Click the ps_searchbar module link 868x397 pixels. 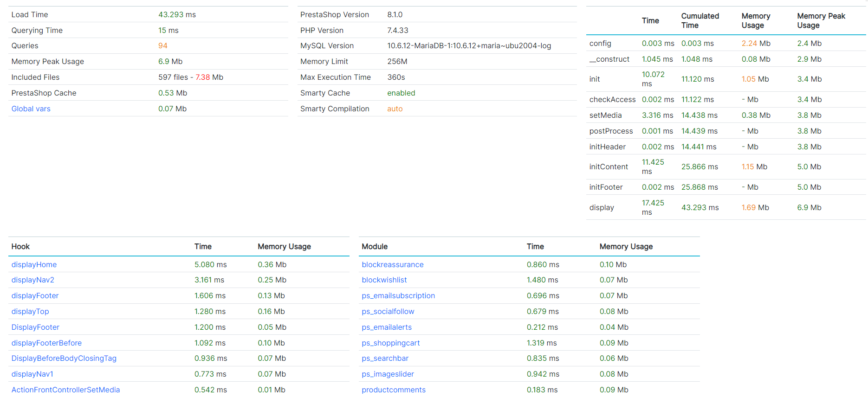coord(385,359)
